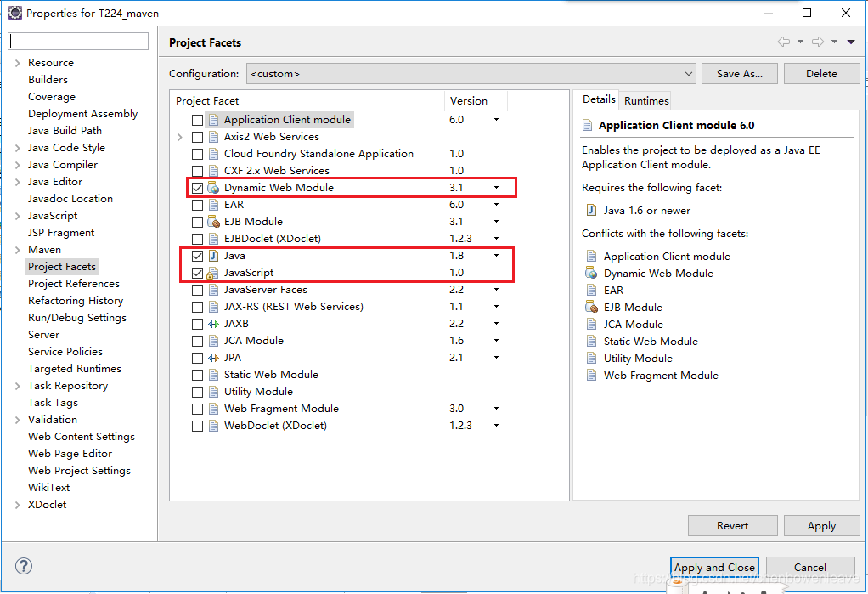Switch to the Runtimes tab
868x594 pixels.
pos(645,101)
